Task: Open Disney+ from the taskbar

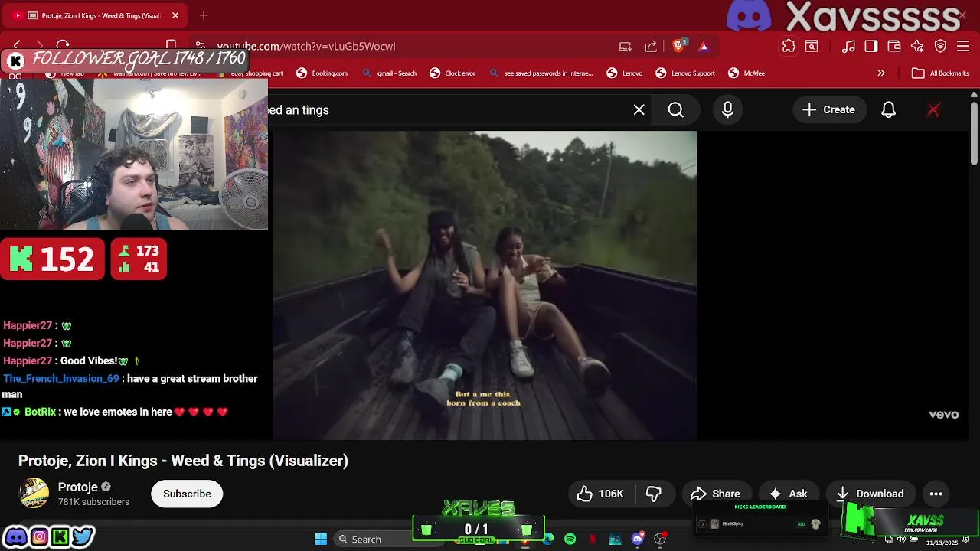Action: point(615,540)
